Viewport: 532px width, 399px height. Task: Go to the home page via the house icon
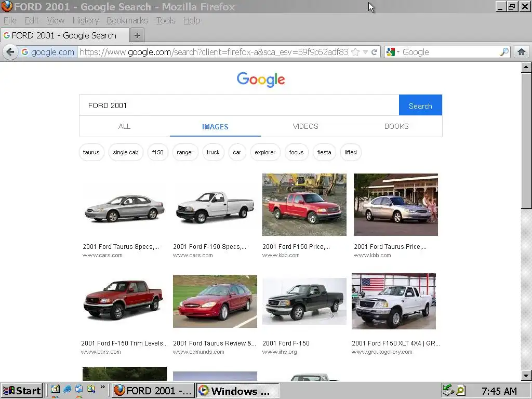pyautogui.click(x=522, y=52)
